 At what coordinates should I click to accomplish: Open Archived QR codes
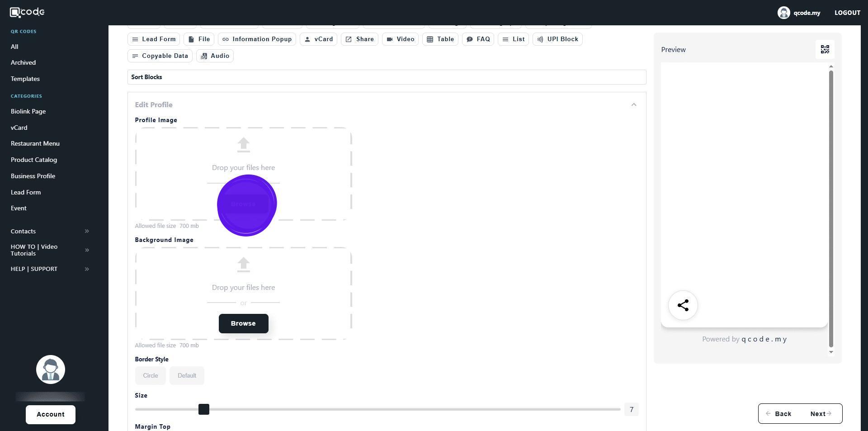[x=23, y=62]
